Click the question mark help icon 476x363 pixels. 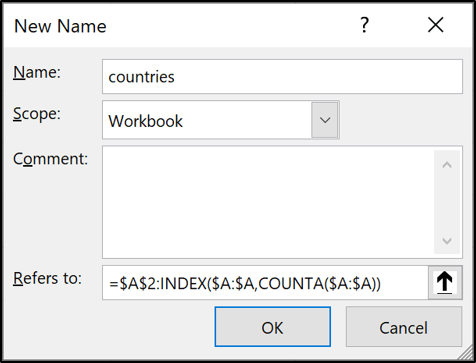pyautogui.click(x=365, y=25)
